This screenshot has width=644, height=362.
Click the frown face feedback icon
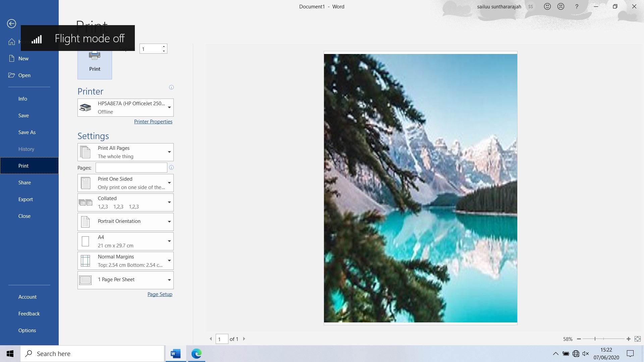[x=561, y=6]
